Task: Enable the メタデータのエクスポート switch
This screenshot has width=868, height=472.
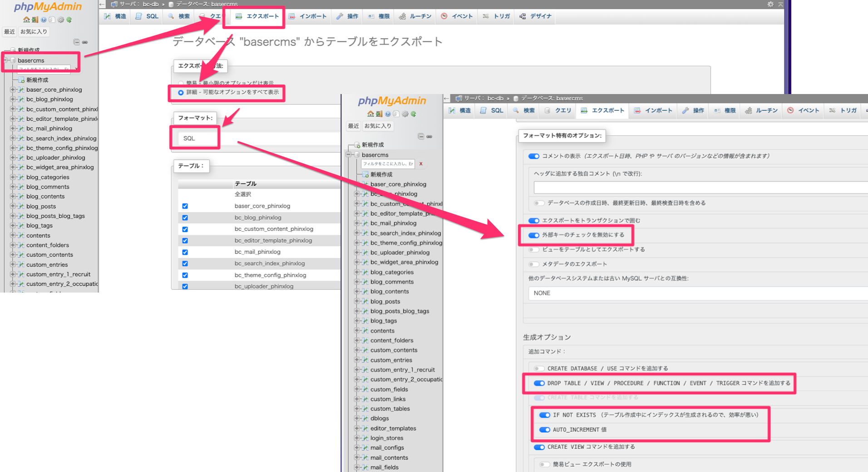Action: point(534,264)
